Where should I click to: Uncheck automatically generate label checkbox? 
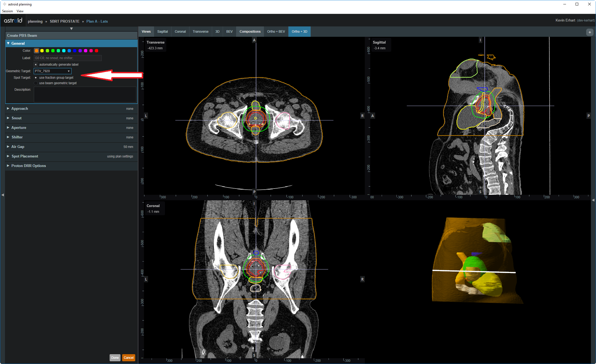[36, 65]
